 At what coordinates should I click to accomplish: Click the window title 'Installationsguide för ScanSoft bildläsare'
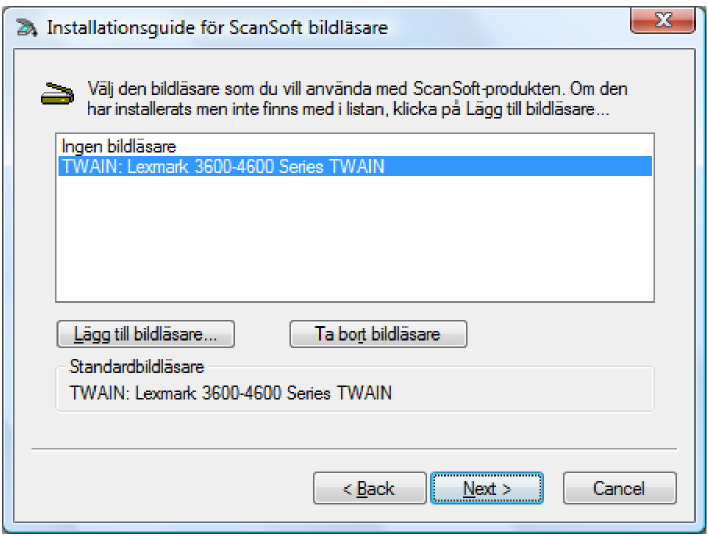(217, 28)
